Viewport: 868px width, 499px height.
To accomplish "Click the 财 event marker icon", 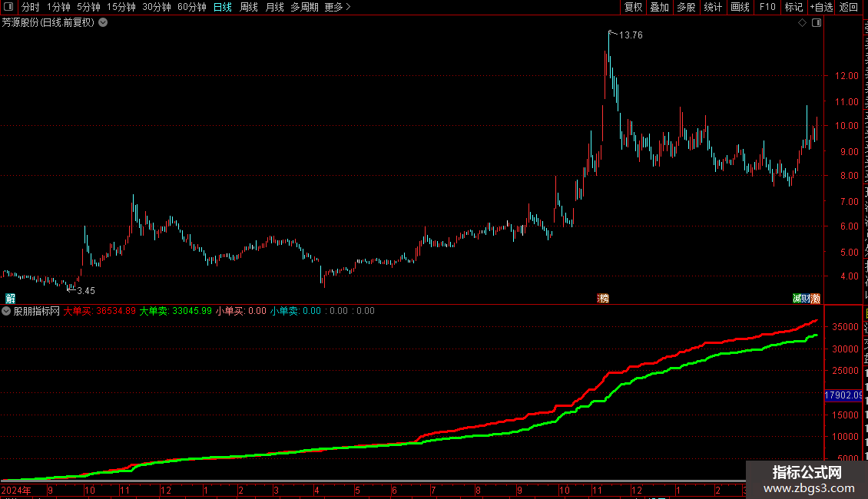I will (806, 299).
